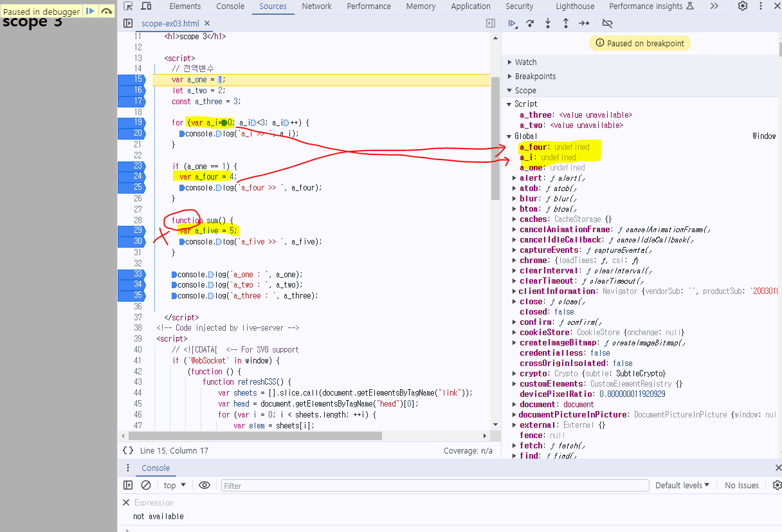Expand the caches CacheStorage entry

click(x=514, y=219)
